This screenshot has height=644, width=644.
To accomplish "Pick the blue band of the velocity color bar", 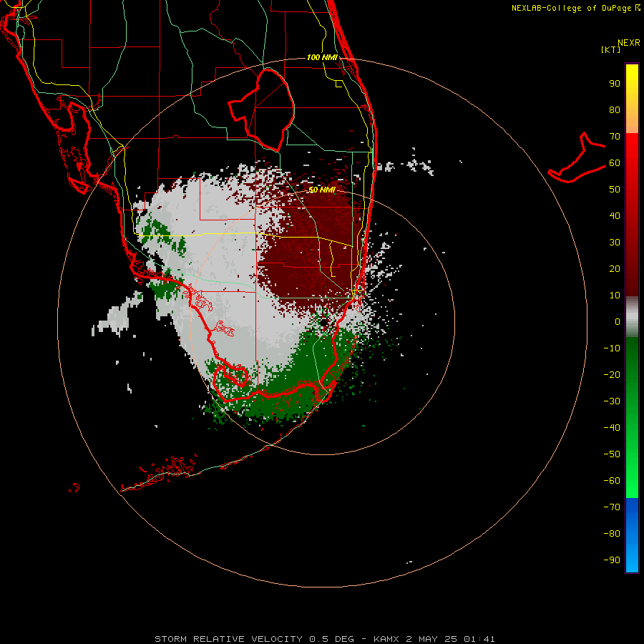I will pos(632,535).
